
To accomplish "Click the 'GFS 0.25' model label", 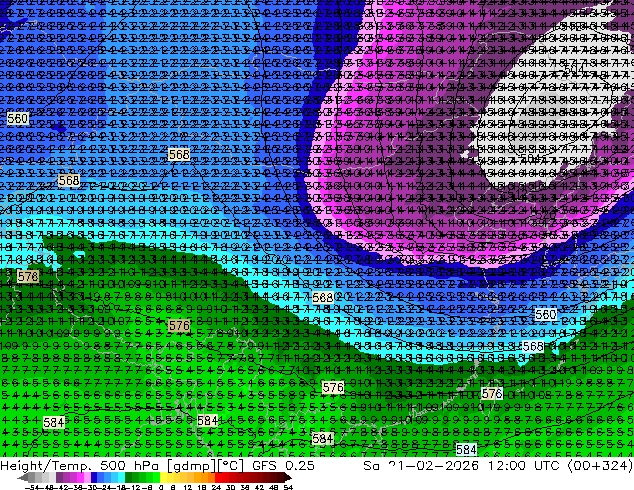I will point(283,466).
